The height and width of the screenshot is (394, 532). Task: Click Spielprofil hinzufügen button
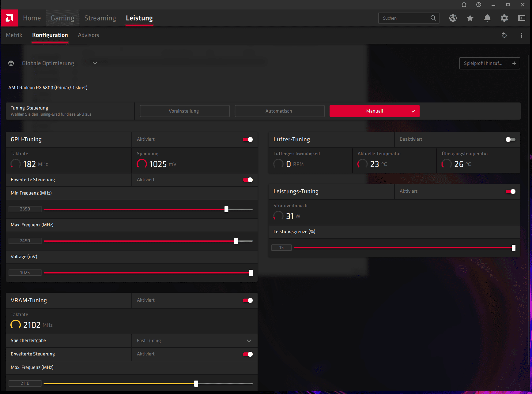(489, 63)
